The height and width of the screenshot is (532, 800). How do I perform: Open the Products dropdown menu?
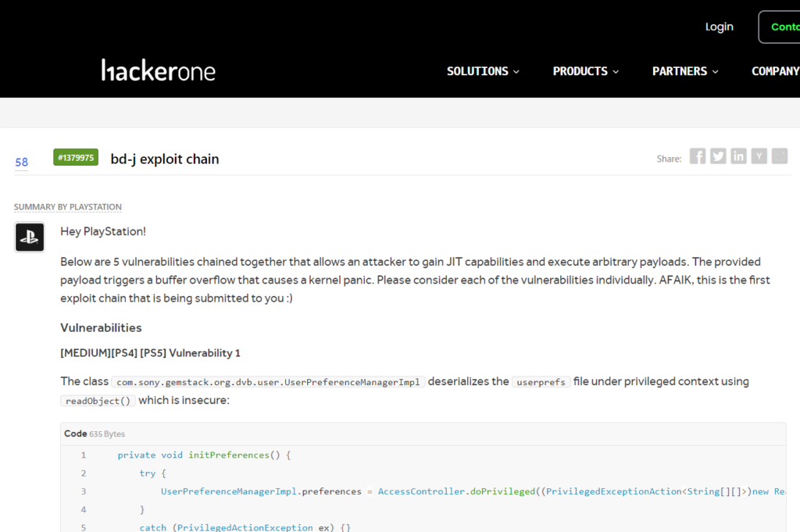tap(585, 71)
